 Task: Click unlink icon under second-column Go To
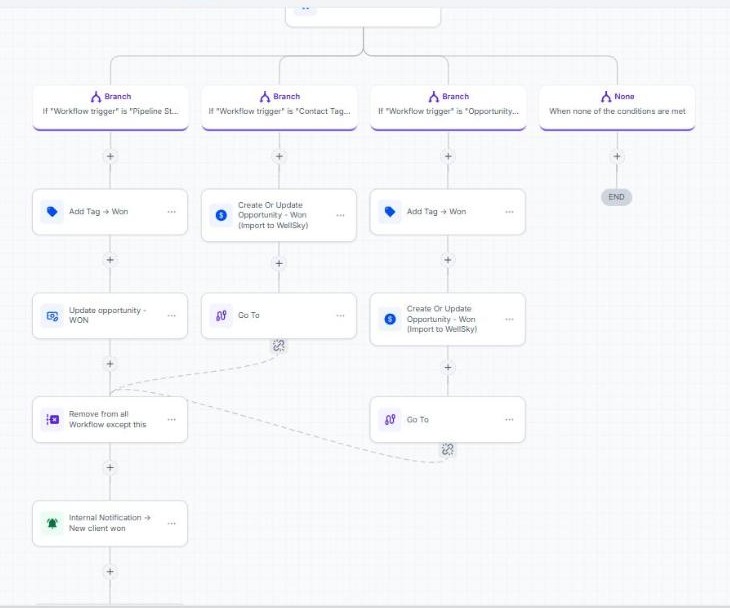(x=279, y=345)
